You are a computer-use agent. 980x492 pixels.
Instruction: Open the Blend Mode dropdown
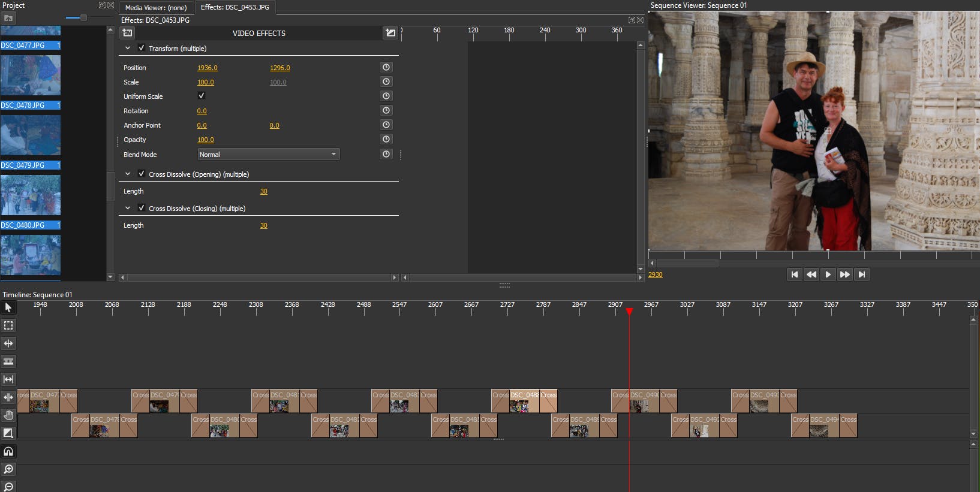[268, 155]
